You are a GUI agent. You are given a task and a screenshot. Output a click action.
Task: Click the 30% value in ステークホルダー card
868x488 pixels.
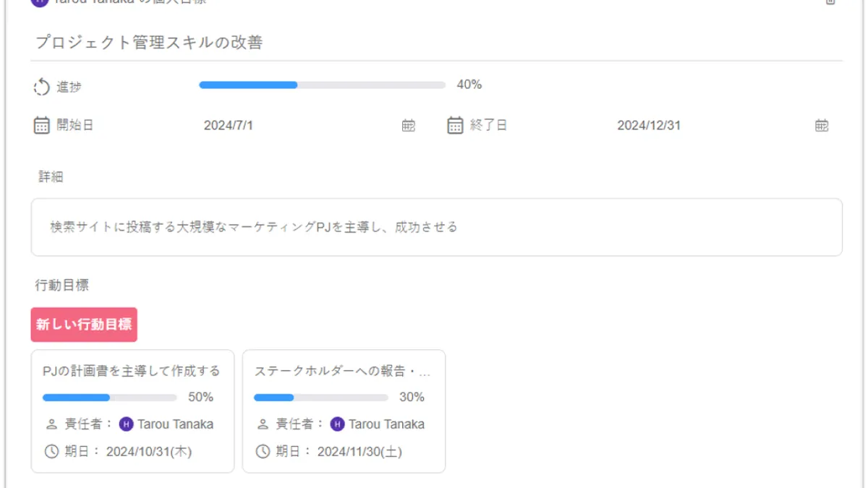412,397
